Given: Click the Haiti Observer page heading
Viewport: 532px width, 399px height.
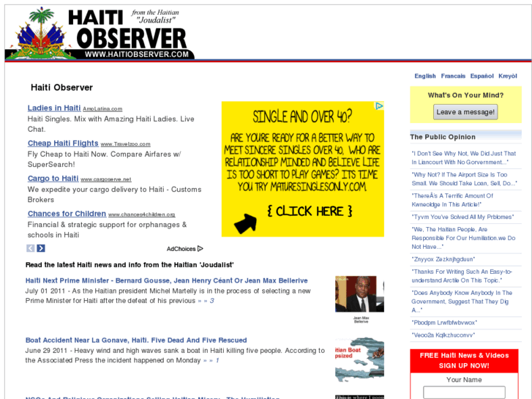Looking at the screenshot, I should 61,88.
